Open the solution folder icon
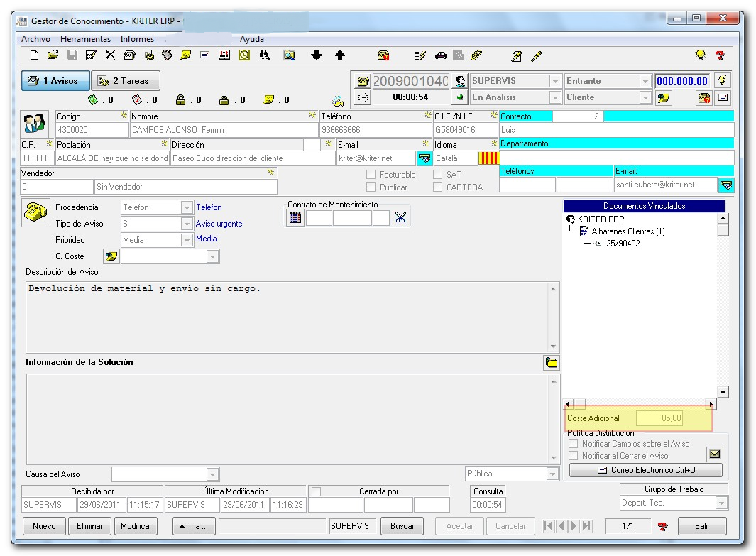 point(551,363)
